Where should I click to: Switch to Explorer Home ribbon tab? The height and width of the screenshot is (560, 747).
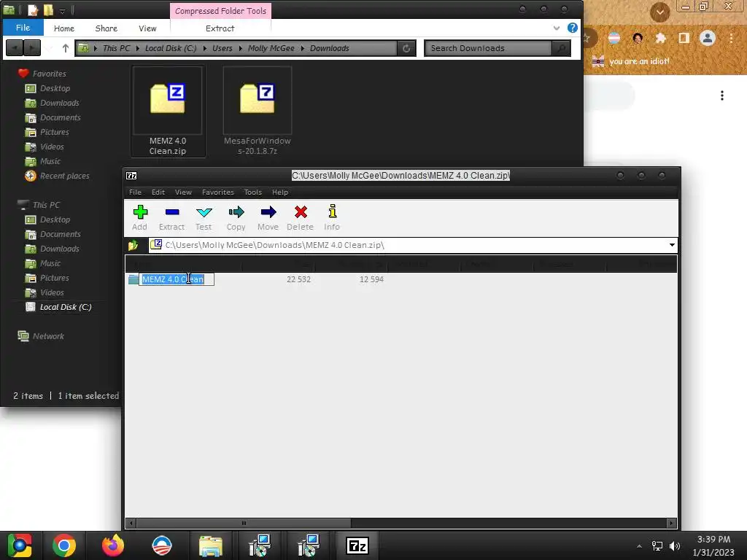pos(64,28)
